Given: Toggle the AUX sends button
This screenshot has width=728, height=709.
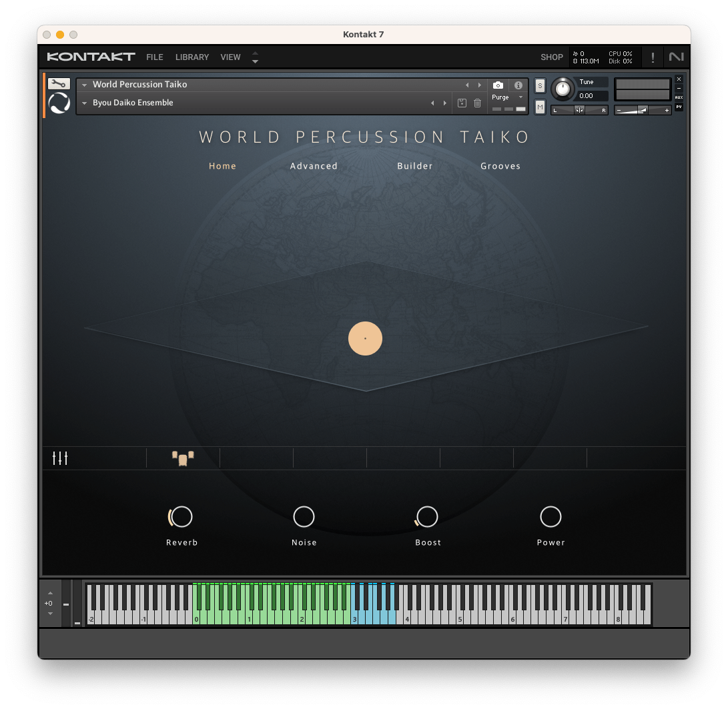Looking at the screenshot, I should pyautogui.click(x=679, y=97).
